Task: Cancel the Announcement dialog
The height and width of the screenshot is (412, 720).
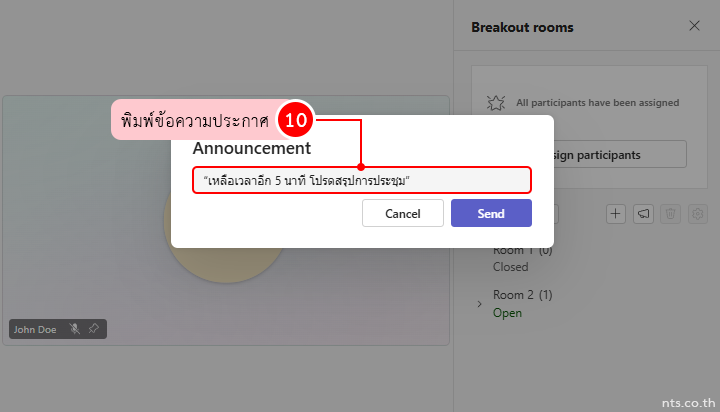Action: tap(403, 213)
